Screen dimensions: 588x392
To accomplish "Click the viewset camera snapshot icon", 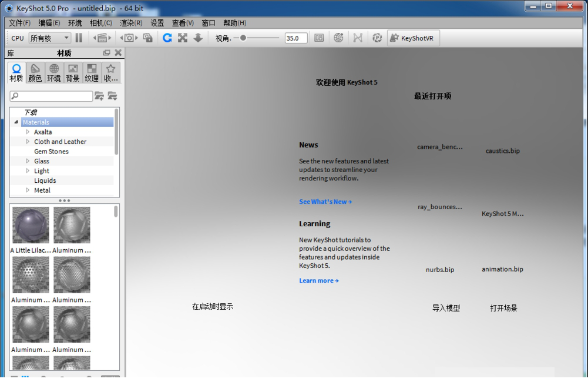I will 129,38.
